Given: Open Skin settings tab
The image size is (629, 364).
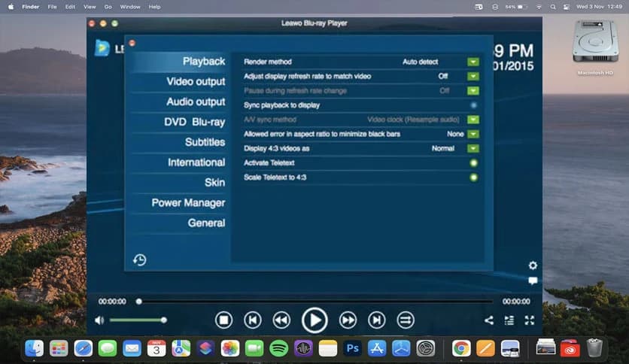Looking at the screenshot, I should 180,183.
